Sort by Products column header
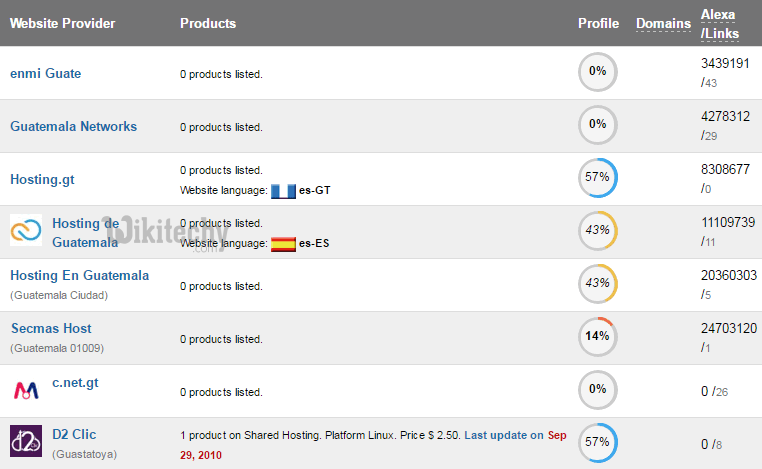The width and height of the screenshot is (762, 469). 208,23
